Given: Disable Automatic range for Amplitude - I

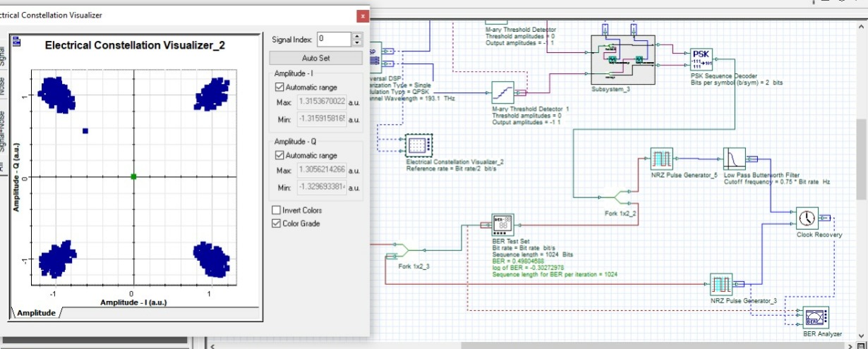Looking at the screenshot, I should point(279,87).
